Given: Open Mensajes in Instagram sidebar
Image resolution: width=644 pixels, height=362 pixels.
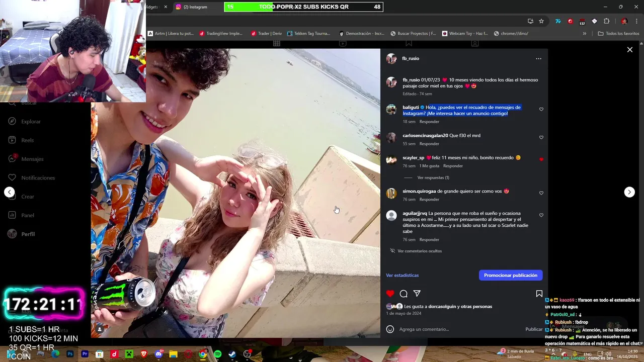Looking at the screenshot, I should (x=32, y=159).
